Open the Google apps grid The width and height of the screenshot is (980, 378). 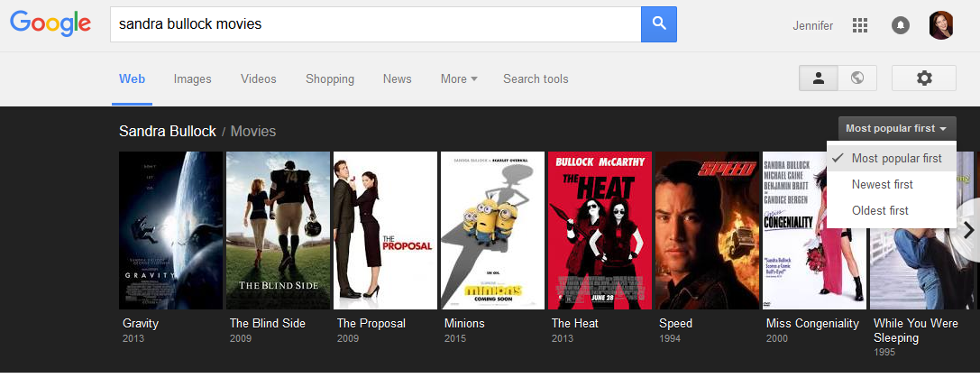[x=859, y=25]
